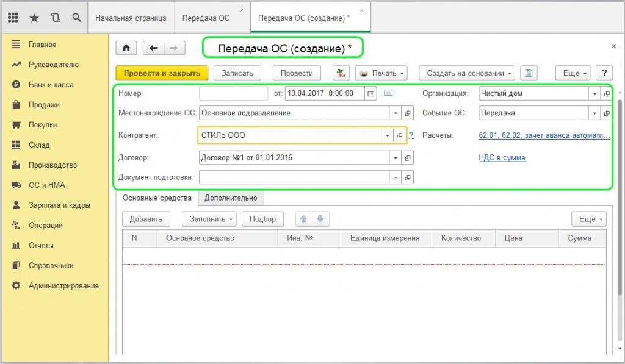The width and height of the screenshot is (625, 364).
Task: Go to home page with house icon
Action: [126, 48]
